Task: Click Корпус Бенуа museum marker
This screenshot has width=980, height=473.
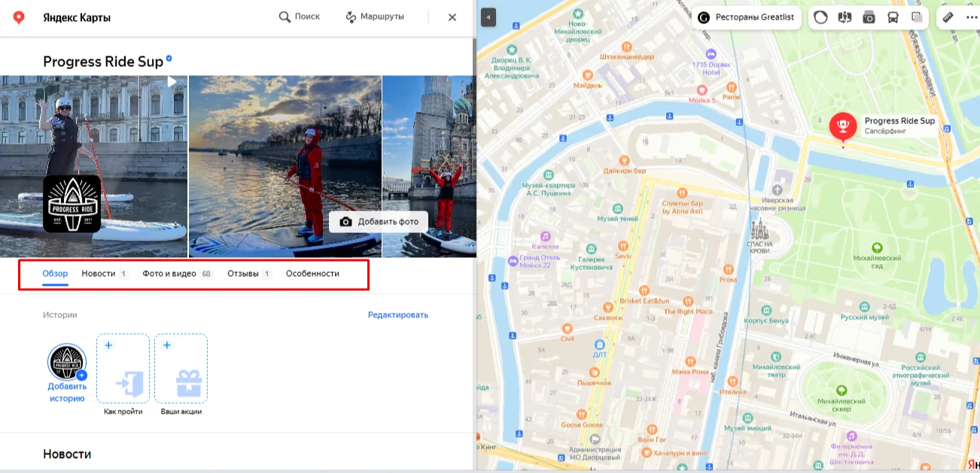Action: click(x=765, y=310)
